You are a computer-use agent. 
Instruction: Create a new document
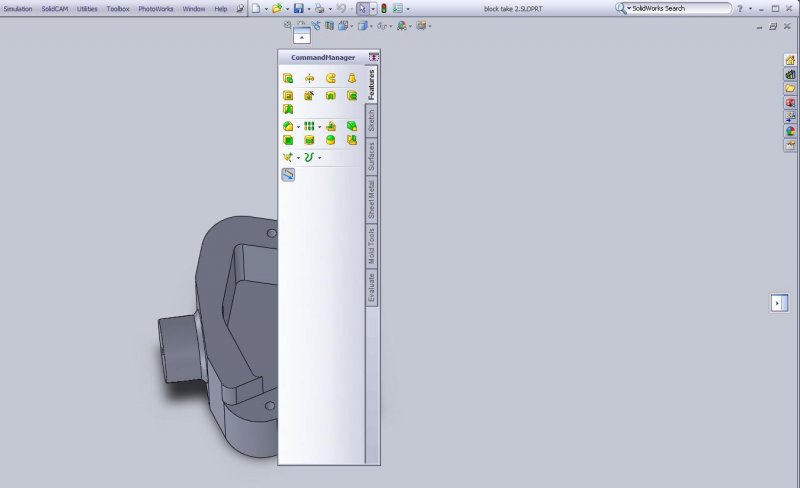(x=256, y=9)
